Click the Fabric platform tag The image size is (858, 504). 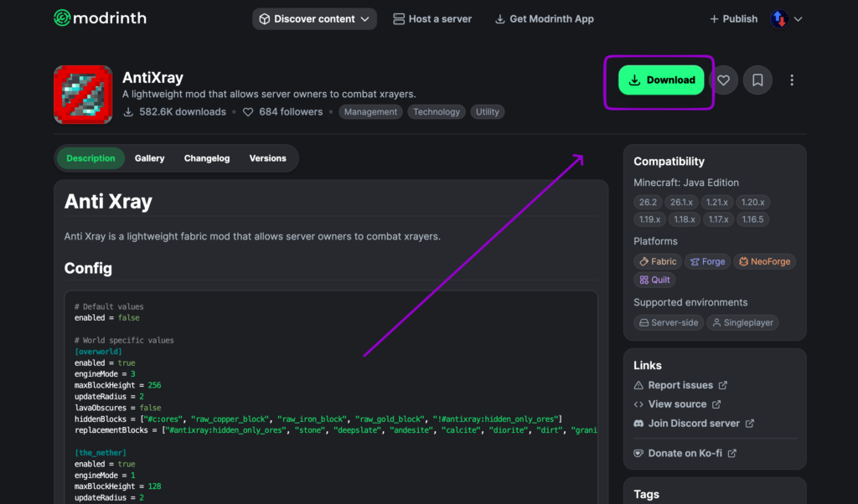click(x=658, y=261)
